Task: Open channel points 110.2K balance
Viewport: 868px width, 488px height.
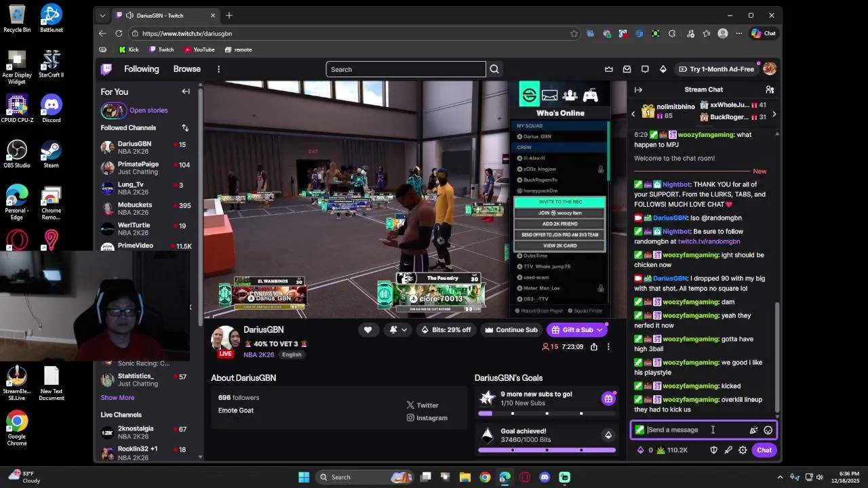Action: click(x=672, y=450)
